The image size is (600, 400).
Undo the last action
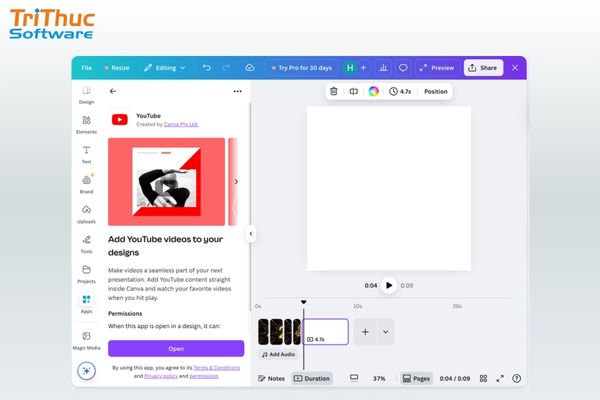click(x=207, y=68)
